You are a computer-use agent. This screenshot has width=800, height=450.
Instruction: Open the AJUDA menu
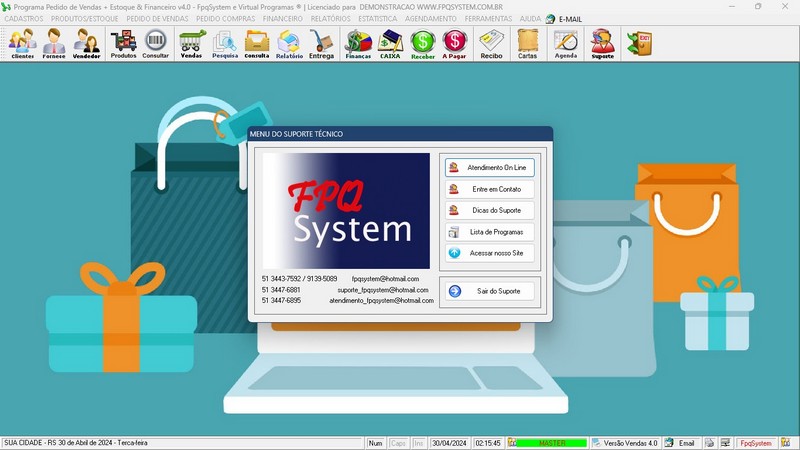(530, 18)
